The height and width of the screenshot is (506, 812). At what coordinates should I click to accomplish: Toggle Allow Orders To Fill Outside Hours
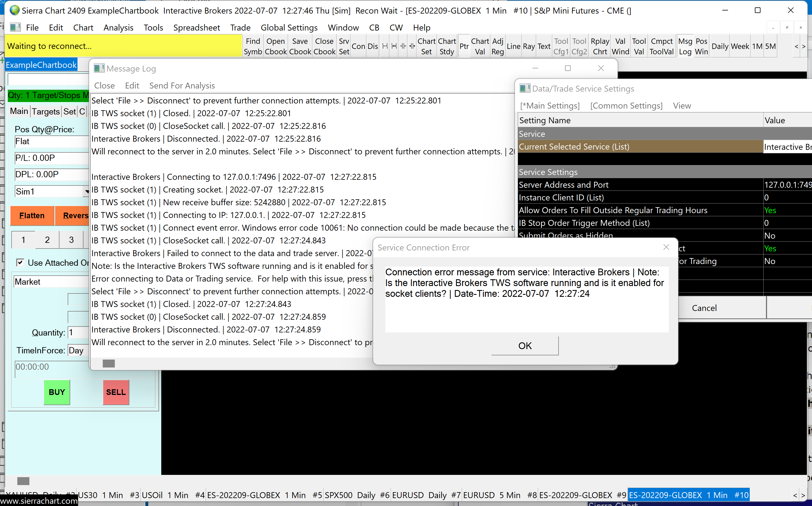(770, 210)
